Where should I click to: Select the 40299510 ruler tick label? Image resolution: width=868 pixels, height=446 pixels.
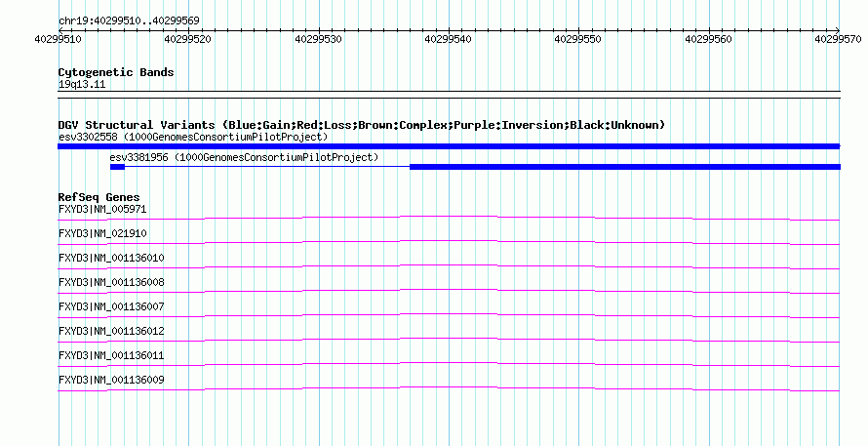tap(58, 39)
